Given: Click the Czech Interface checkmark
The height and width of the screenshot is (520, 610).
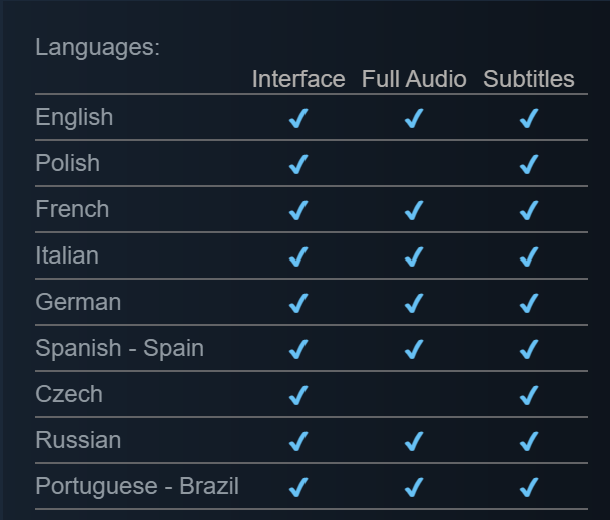Looking at the screenshot, I should (298, 395).
